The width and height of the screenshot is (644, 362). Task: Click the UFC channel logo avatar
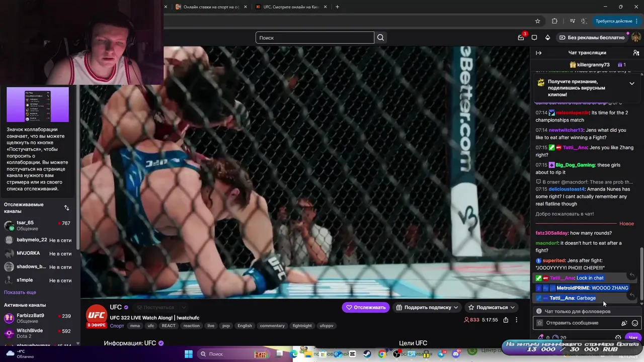[x=97, y=315]
